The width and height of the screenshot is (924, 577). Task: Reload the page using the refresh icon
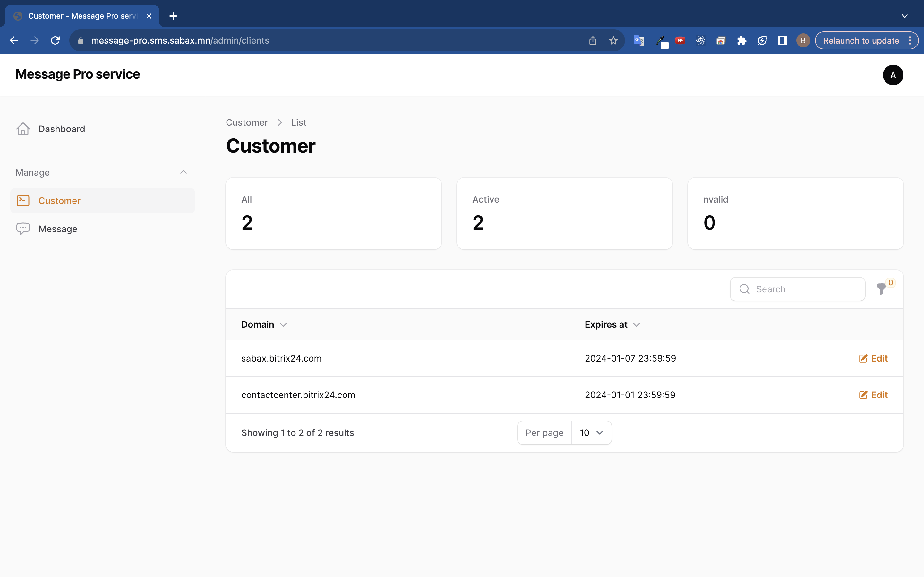[56, 40]
